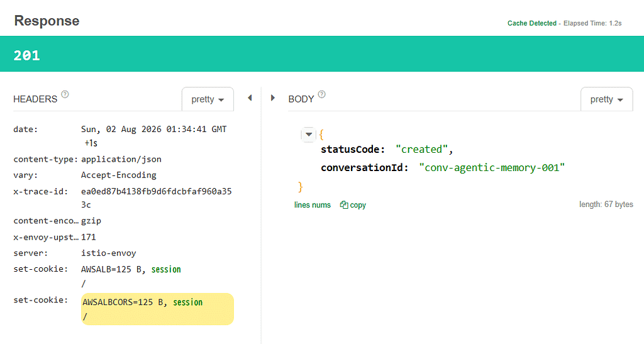Image resolution: width=644 pixels, height=344 pixels.
Task: Click the Cache Detected link
Action: click(x=532, y=23)
